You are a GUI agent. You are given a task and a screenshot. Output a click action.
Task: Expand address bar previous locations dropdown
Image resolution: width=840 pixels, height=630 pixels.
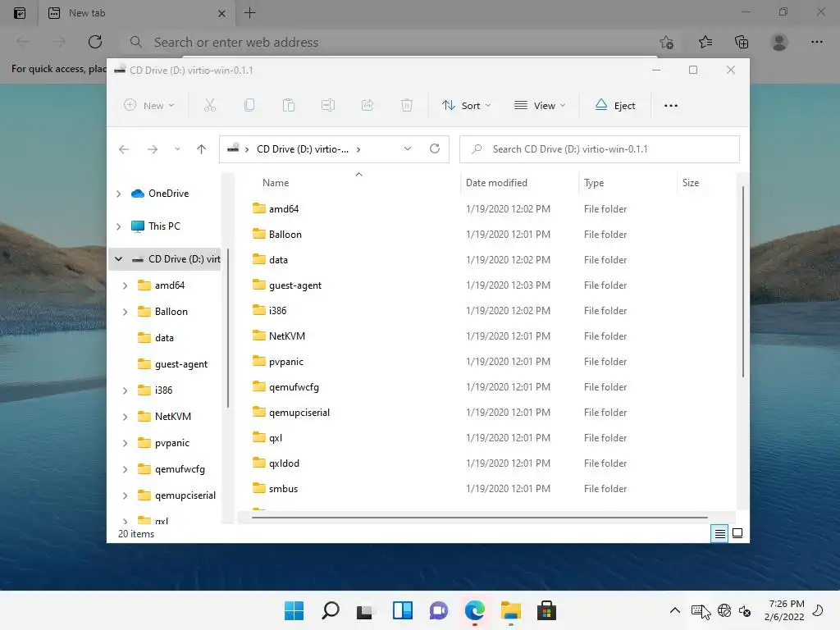pos(408,148)
